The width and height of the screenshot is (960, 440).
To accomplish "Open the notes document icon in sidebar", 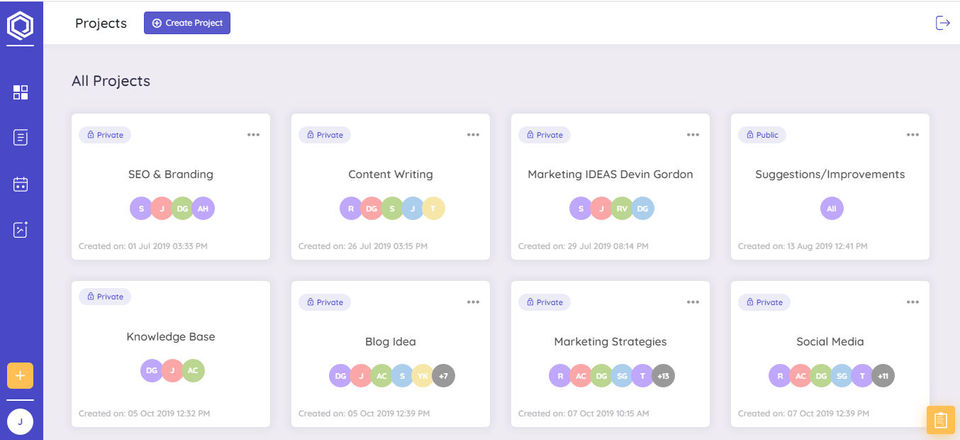I will click(x=20, y=138).
